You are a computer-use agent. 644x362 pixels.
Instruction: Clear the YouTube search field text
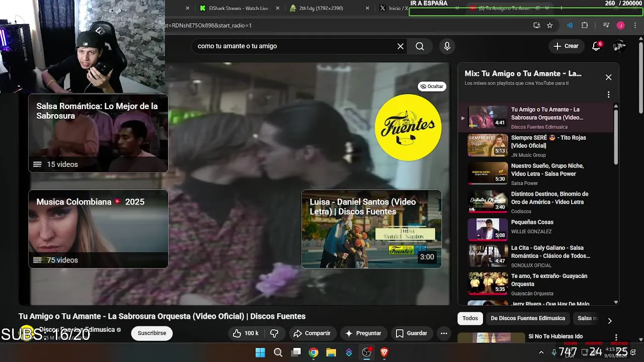tap(400, 46)
